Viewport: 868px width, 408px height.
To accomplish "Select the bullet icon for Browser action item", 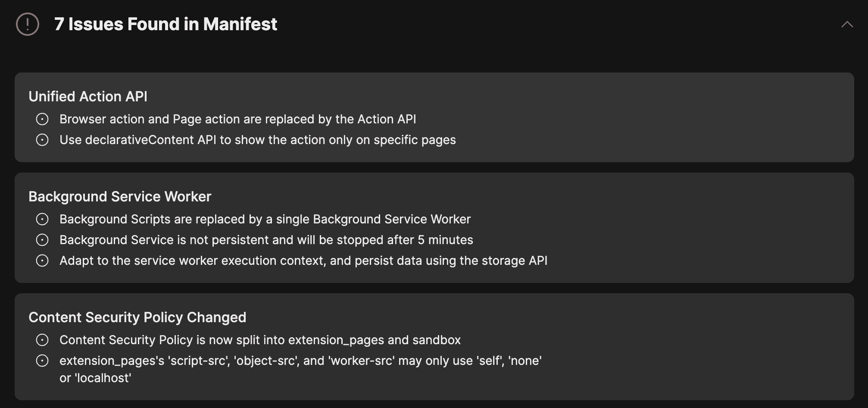I will click(x=42, y=119).
